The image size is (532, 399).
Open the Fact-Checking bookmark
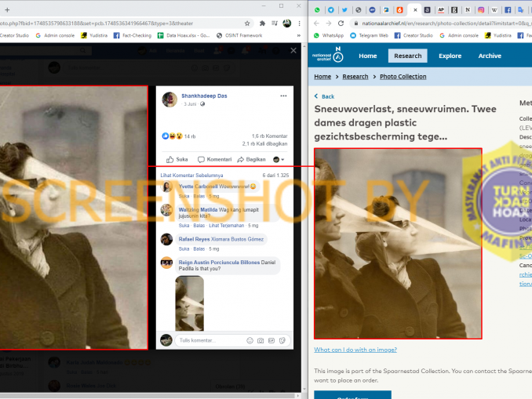(x=133, y=35)
